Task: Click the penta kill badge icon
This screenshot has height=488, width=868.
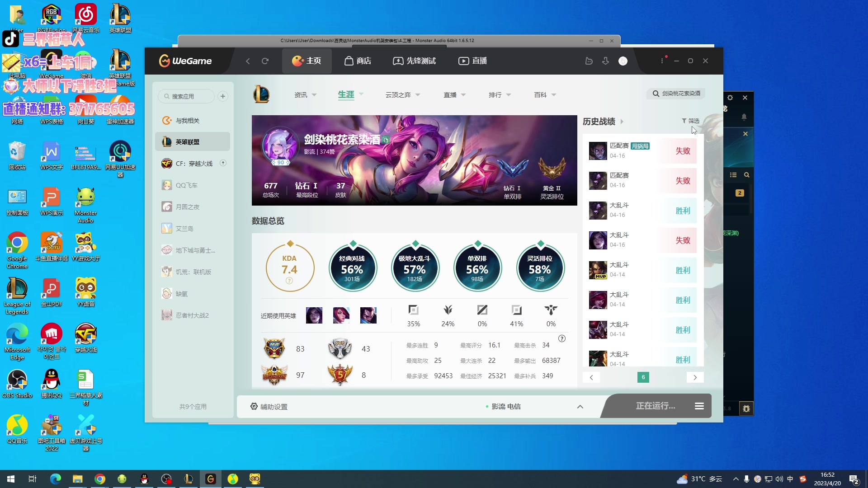Action: pos(340,375)
